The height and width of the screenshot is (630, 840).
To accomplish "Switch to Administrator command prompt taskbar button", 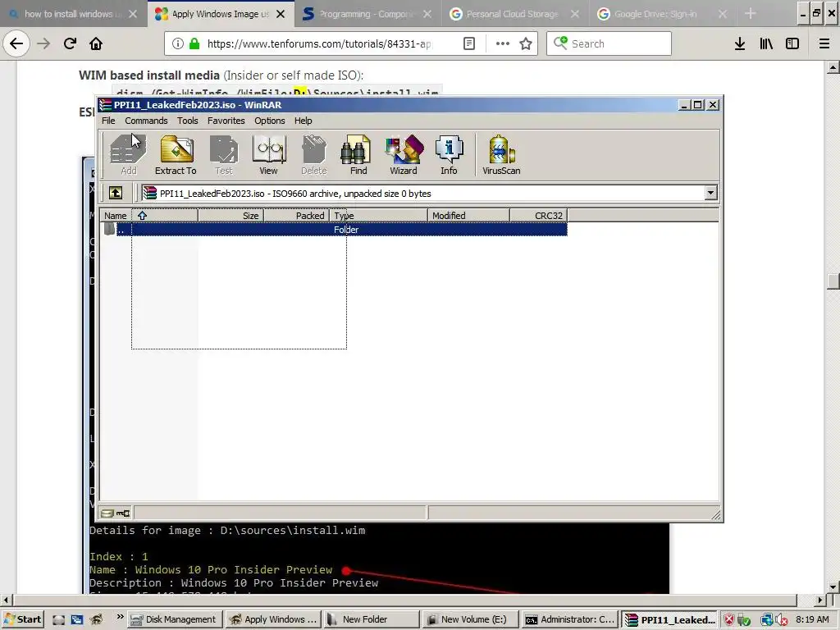I will 569,619.
